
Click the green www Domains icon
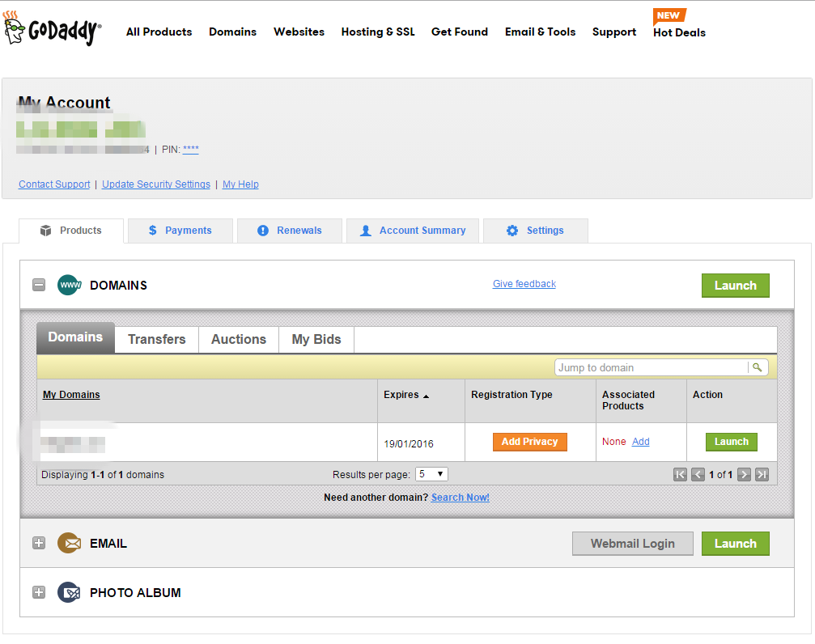pyautogui.click(x=70, y=285)
